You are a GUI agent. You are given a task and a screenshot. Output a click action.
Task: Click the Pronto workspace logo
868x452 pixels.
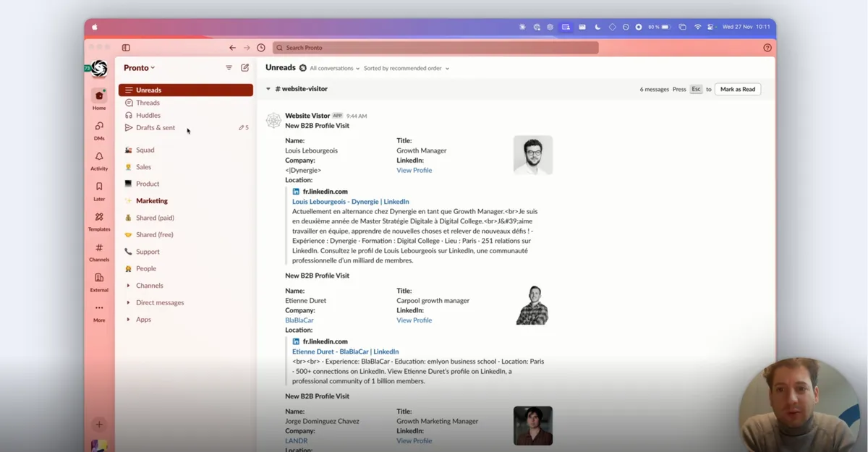pos(99,68)
